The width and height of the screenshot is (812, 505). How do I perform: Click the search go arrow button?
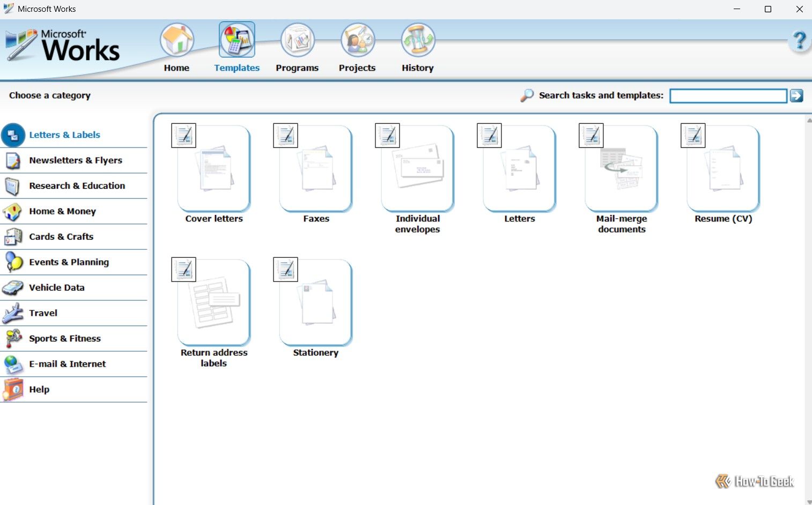coord(796,95)
